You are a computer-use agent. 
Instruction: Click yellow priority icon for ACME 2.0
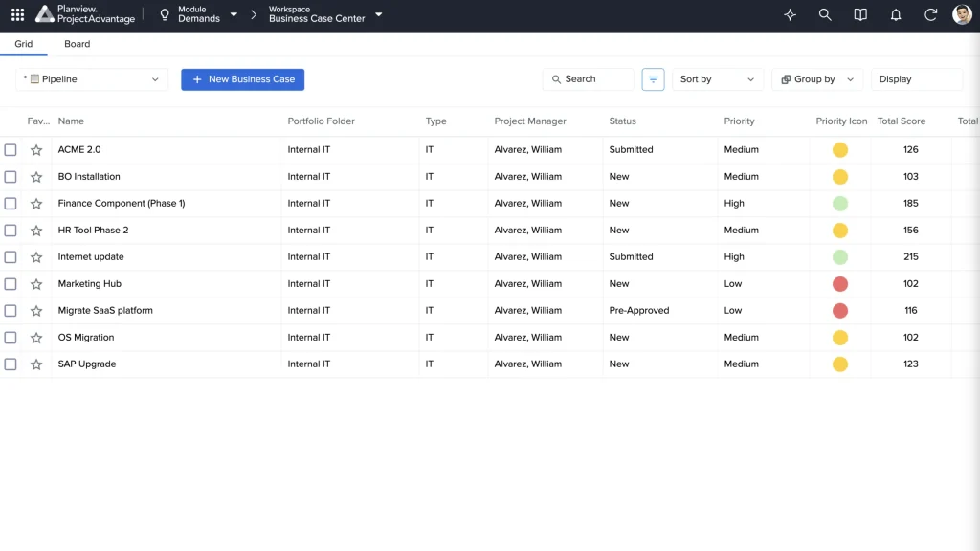[x=840, y=150]
